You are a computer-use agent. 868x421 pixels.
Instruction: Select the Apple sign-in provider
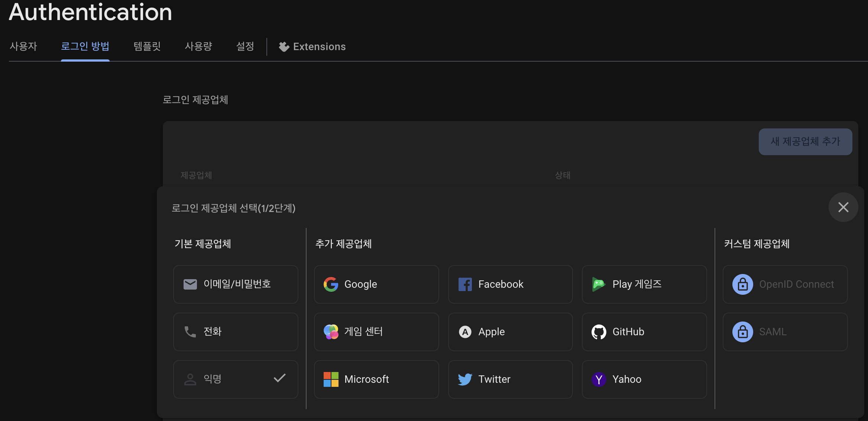pos(510,332)
